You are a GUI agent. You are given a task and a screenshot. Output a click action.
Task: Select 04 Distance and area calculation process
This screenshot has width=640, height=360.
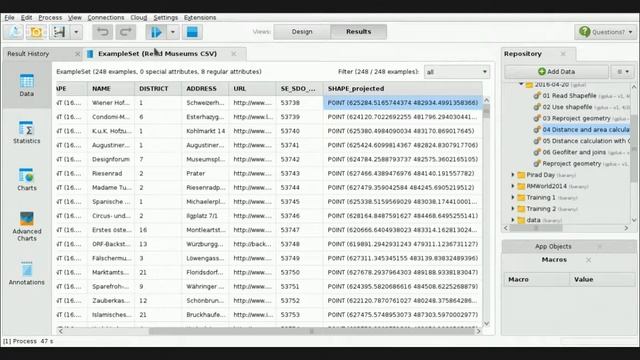click(586, 129)
